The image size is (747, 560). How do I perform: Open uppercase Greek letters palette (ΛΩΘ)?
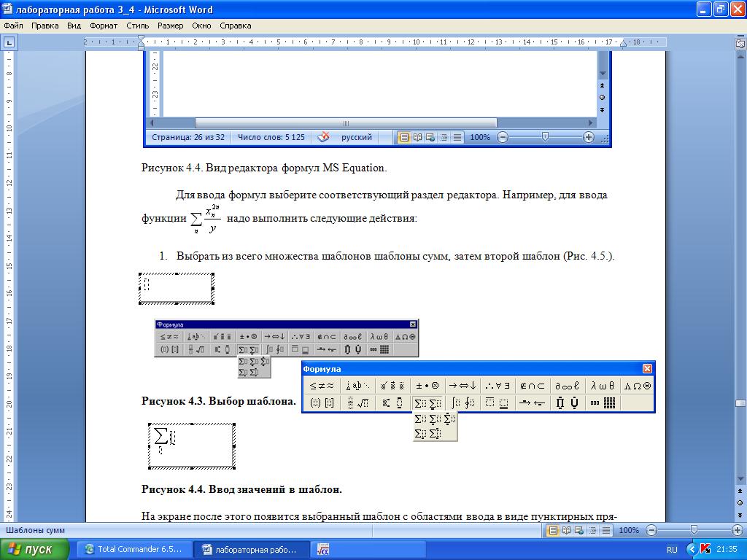[637, 386]
